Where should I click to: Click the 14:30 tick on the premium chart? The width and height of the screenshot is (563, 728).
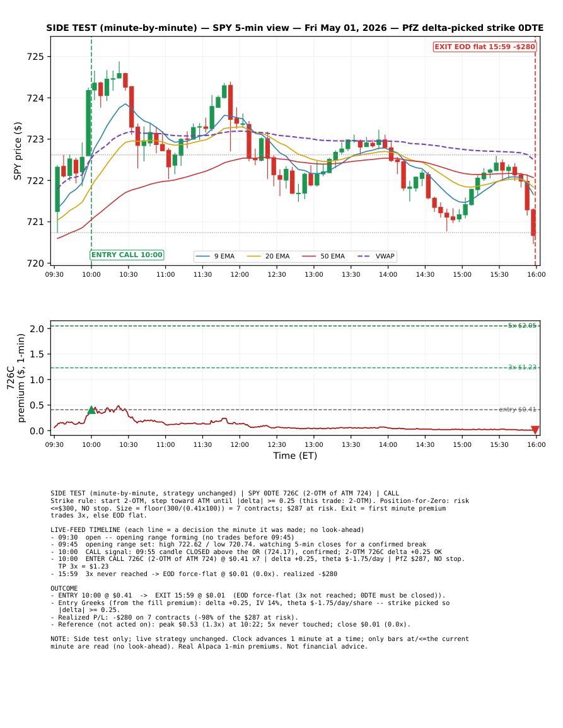(425, 445)
